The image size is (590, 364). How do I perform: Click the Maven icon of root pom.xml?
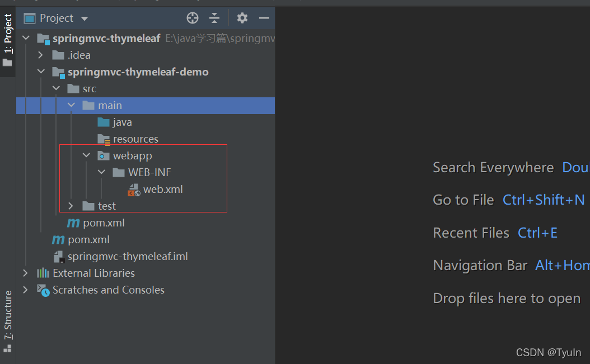coord(58,239)
